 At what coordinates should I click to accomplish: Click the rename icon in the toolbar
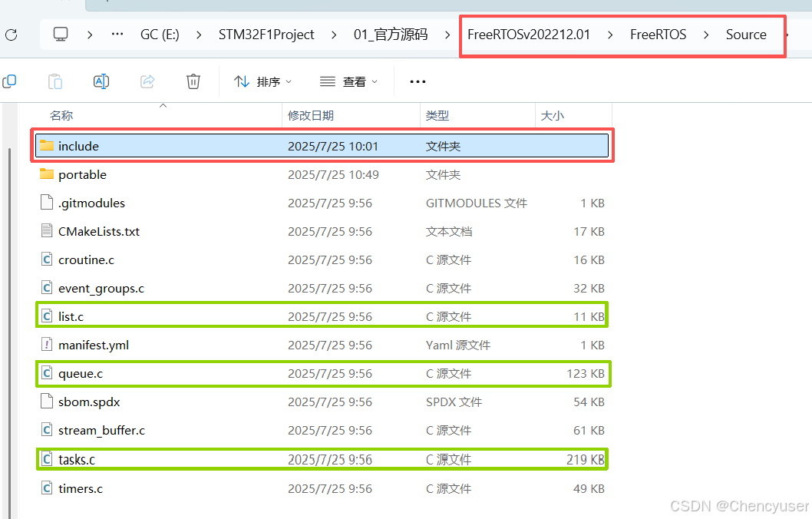click(101, 81)
